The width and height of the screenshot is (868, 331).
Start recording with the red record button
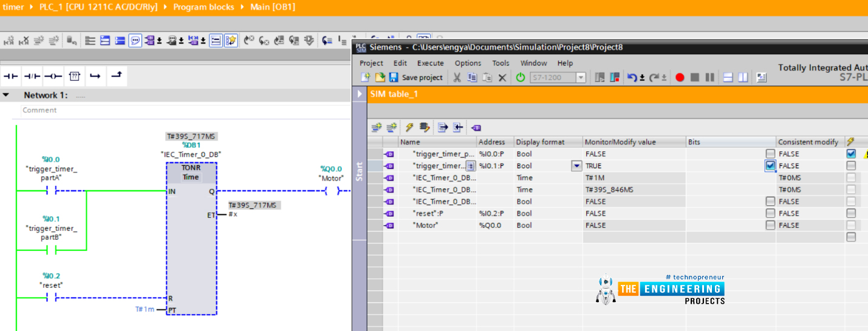coord(680,77)
